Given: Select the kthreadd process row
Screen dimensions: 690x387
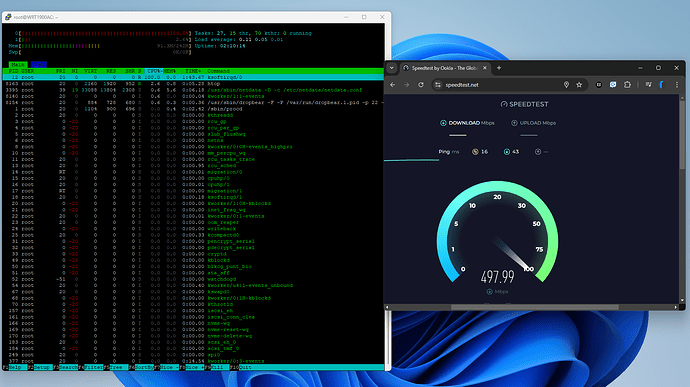Looking at the screenshot, I should pyautogui.click(x=193, y=115).
